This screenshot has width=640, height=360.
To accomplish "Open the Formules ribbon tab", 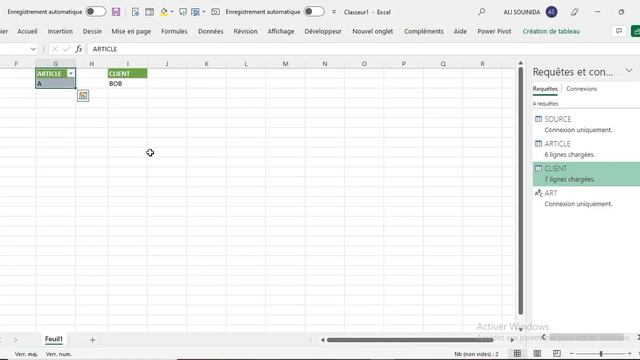I will pyautogui.click(x=174, y=31).
